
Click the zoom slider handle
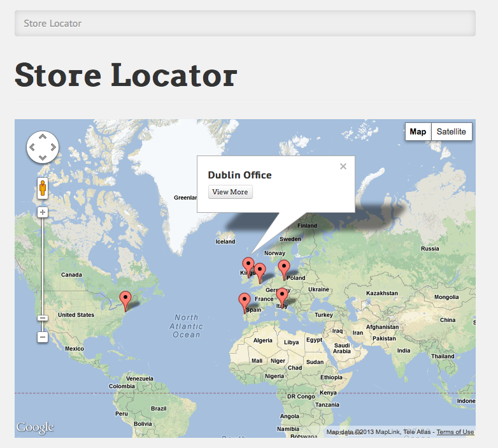(43, 318)
